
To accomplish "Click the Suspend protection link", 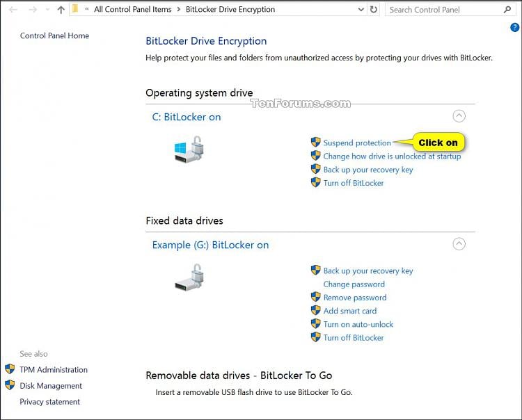I will (x=357, y=143).
